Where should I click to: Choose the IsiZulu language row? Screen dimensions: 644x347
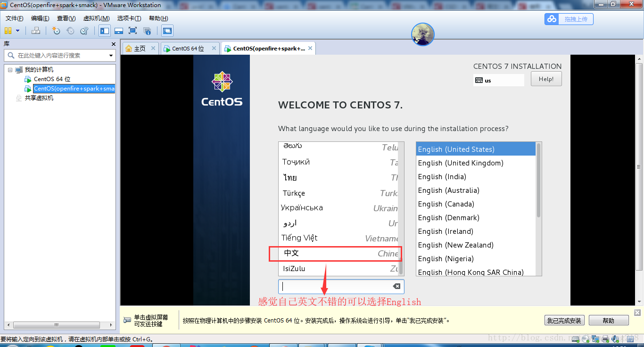click(x=339, y=269)
